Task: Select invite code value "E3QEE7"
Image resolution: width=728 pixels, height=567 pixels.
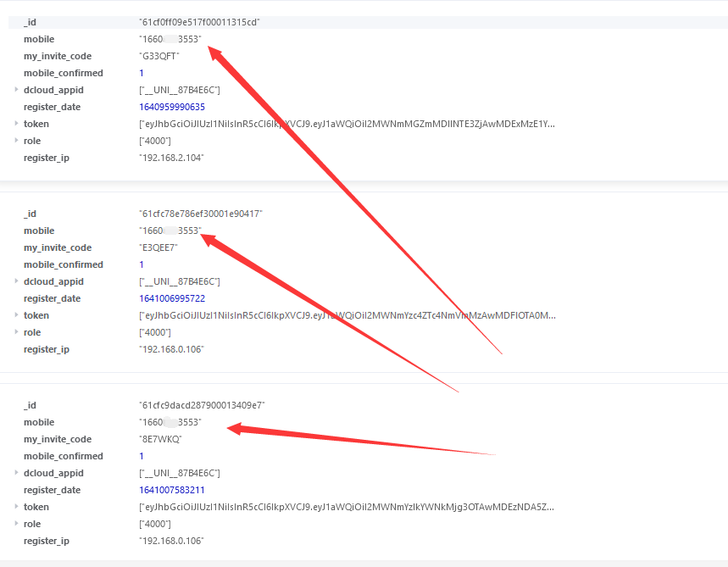Action: (158, 247)
